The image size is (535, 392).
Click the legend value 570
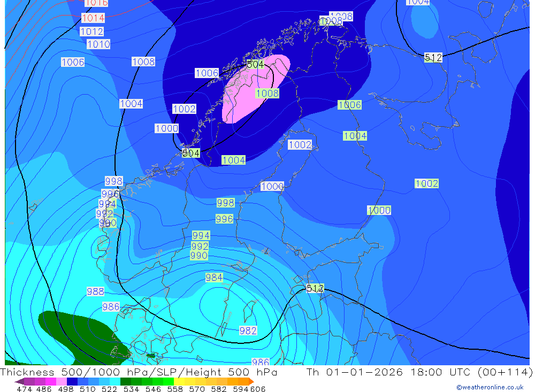point(196,389)
